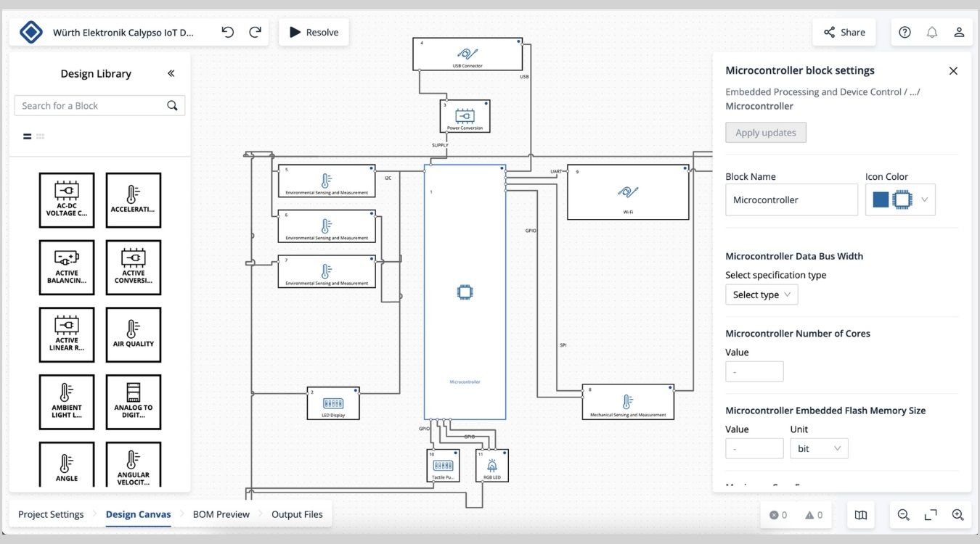Select Power Conversion block on canvas
The image size is (980, 544).
[x=465, y=116]
